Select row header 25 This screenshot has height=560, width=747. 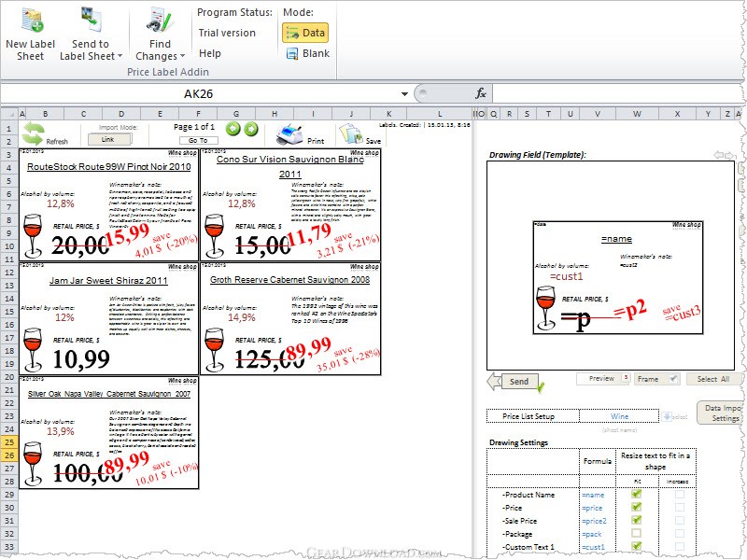click(9, 441)
